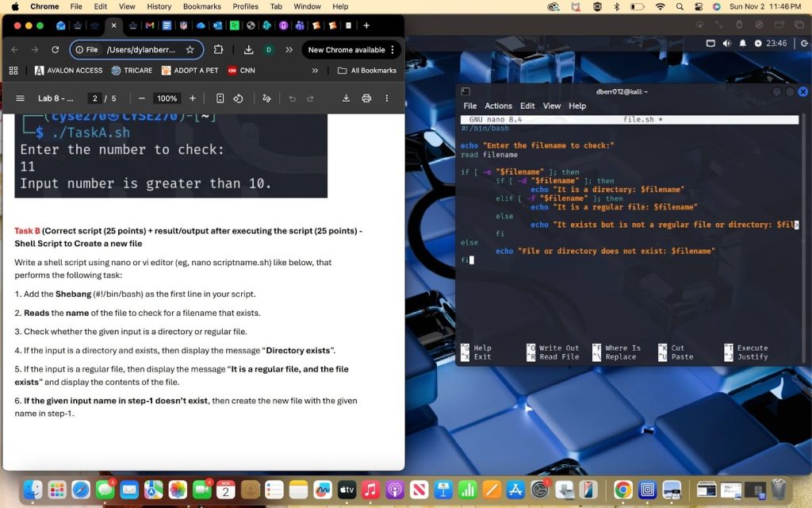The width and height of the screenshot is (812, 508).
Task: Open PDF viewer more actions menu
Action: click(387, 98)
